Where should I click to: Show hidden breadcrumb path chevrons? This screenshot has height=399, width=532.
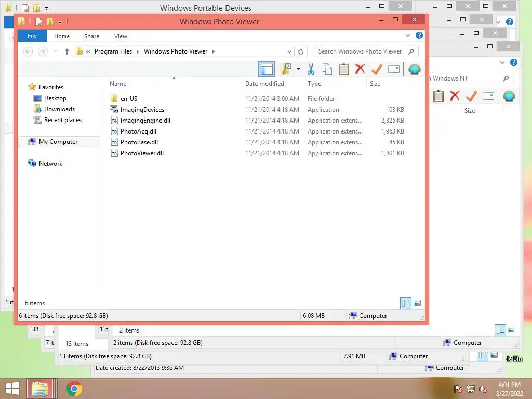88,51
